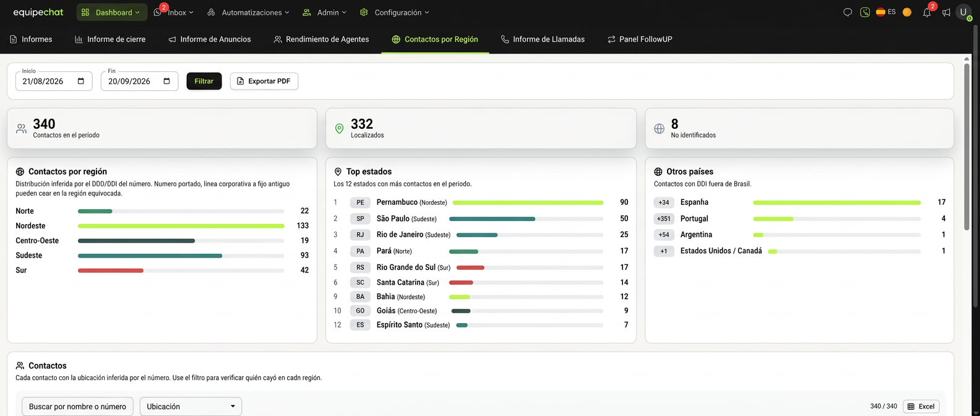Switch language using the ES flag

coord(886,12)
